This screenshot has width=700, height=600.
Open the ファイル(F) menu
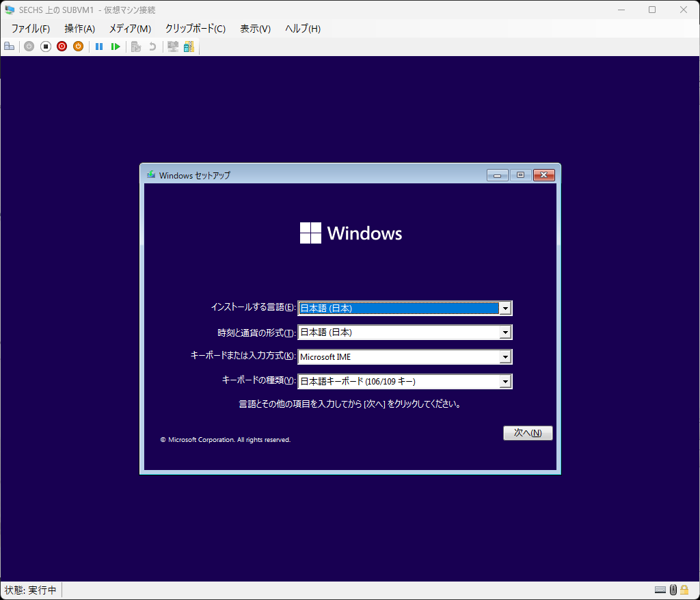pyautogui.click(x=30, y=29)
